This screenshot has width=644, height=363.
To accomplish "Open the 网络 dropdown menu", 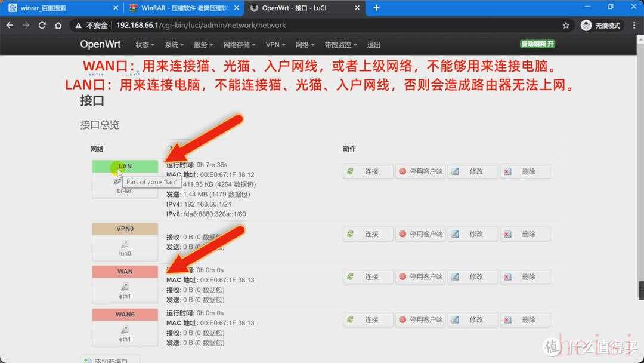I will coord(305,45).
